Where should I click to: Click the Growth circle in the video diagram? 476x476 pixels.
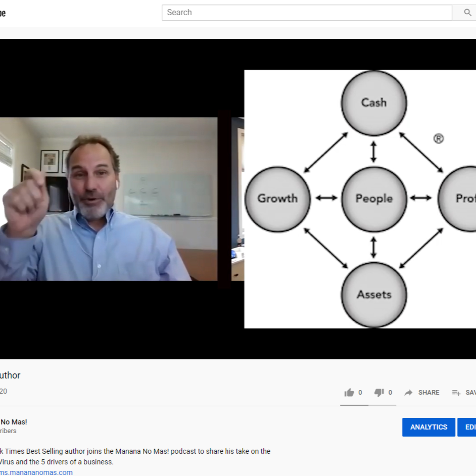[x=277, y=199]
